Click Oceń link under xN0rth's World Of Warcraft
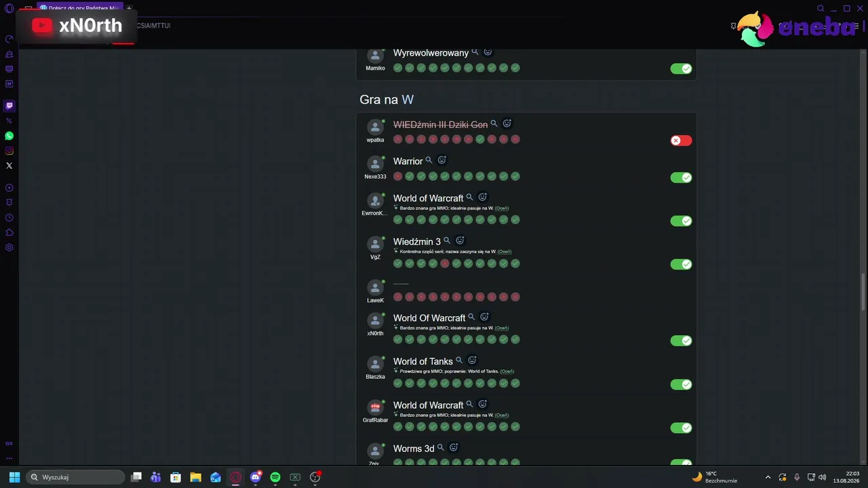Image resolution: width=868 pixels, height=488 pixels. [502, 328]
